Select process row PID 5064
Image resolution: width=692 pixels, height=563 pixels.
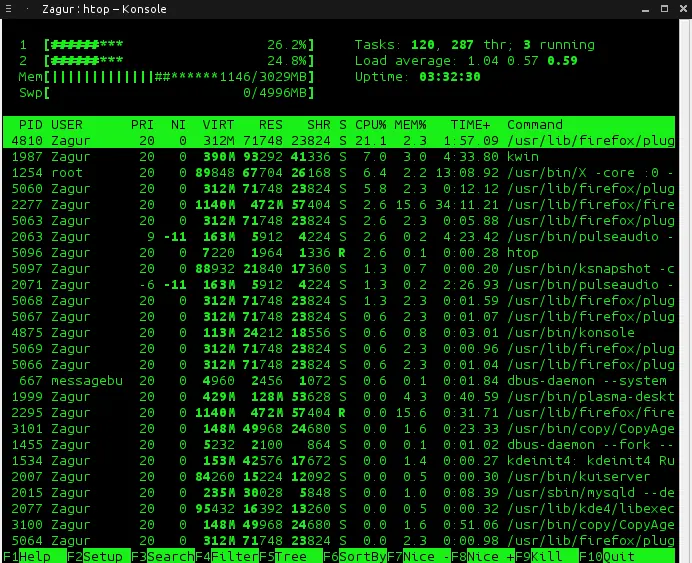click(x=339, y=540)
